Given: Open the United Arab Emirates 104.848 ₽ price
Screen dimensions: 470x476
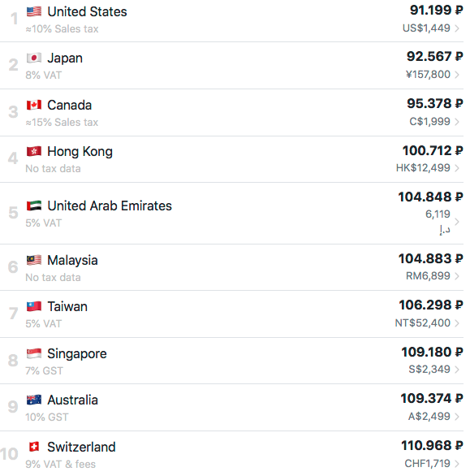Looking at the screenshot, I should point(430,197).
